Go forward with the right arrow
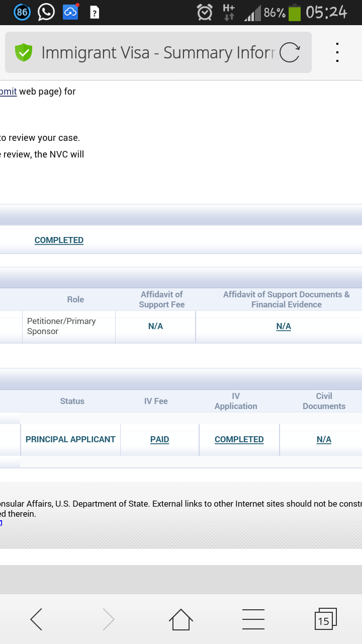The width and height of the screenshot is (362, 644). tap(109, 619)
